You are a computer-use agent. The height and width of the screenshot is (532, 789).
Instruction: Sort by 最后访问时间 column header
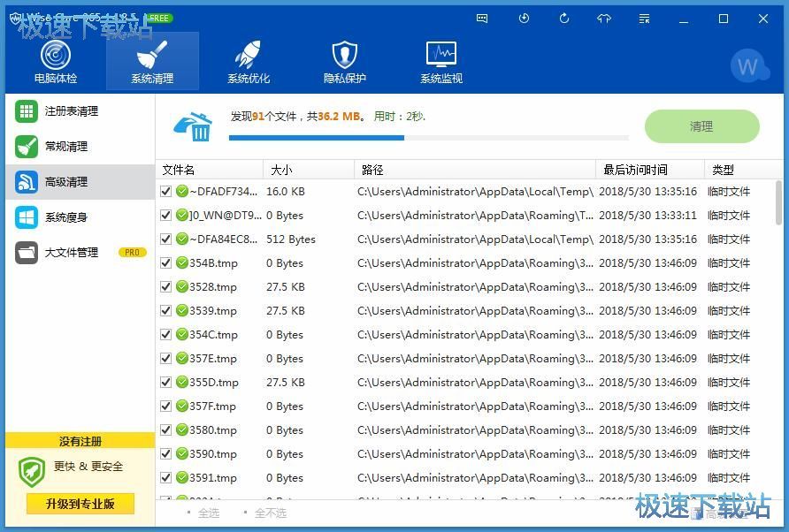(x=649, y=170)
